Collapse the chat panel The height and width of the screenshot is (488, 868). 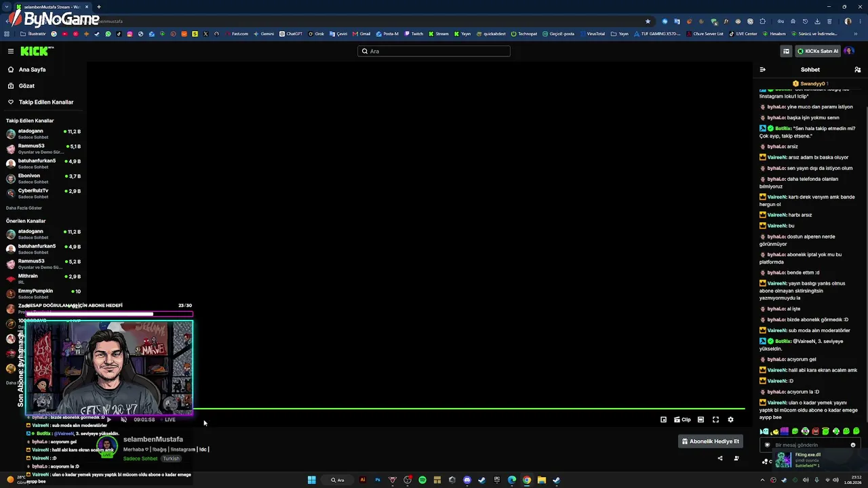coord(762,69)
